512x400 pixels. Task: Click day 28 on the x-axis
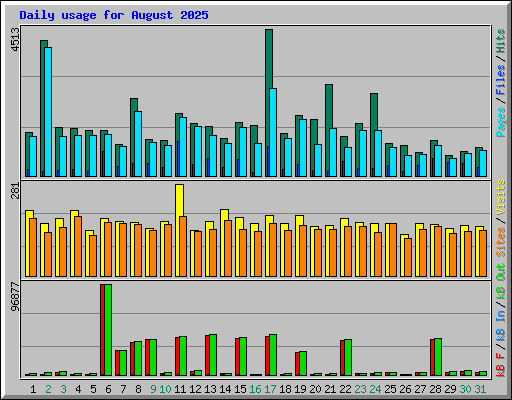pyautogui.click(x=435, y=389)
